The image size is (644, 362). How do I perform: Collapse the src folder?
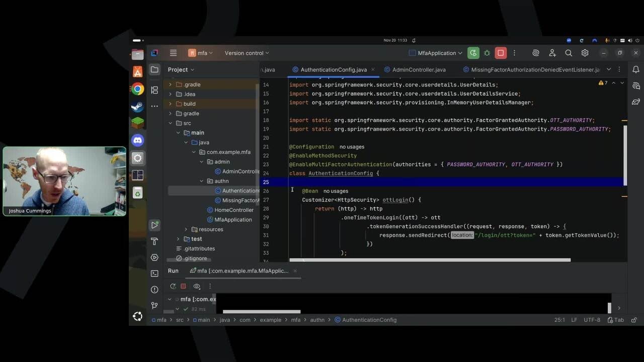pyautogui.click(x=170, y=123)
